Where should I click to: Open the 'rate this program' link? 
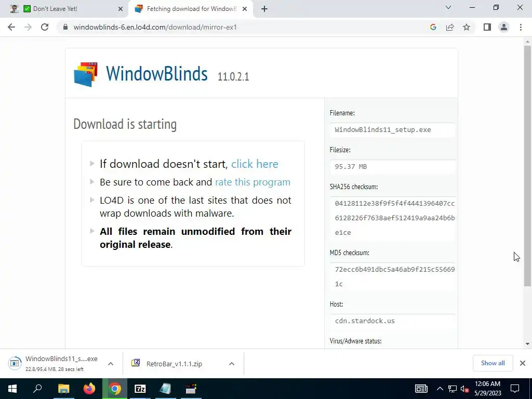coord(253,182)
